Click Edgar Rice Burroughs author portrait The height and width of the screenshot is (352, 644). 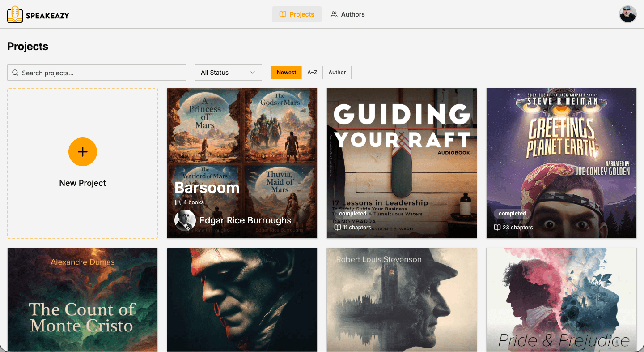[x=185, y=220]
